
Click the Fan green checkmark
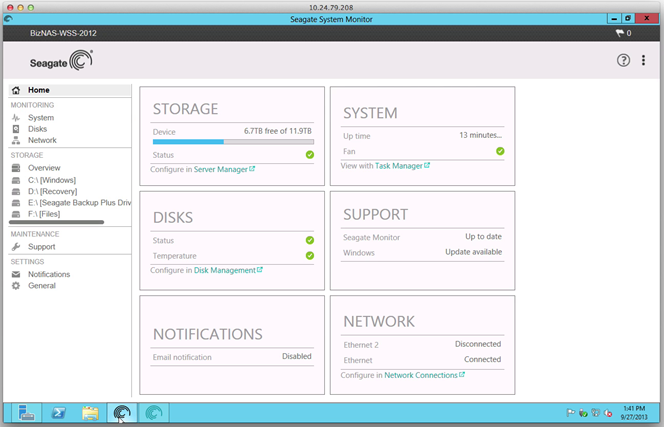500,151
